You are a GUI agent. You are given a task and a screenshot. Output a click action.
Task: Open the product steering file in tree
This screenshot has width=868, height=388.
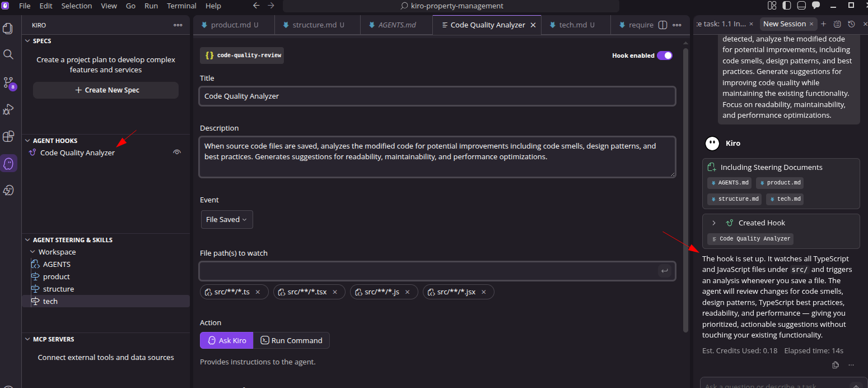(x=56, y=277)
